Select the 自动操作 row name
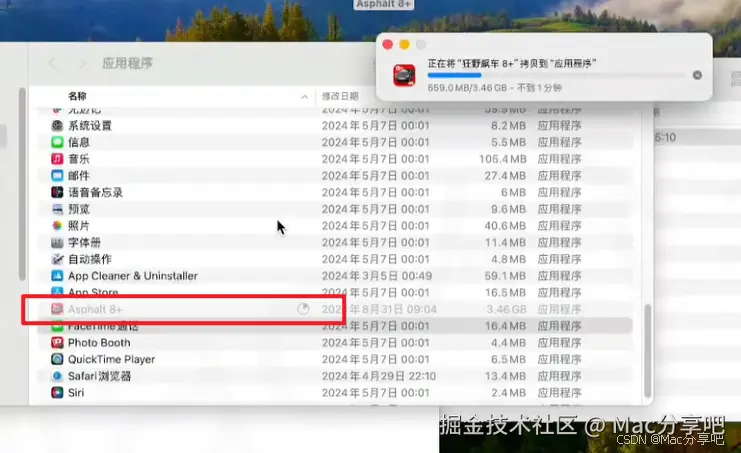This screenshot has width=741, height=453. click(90, 259)
